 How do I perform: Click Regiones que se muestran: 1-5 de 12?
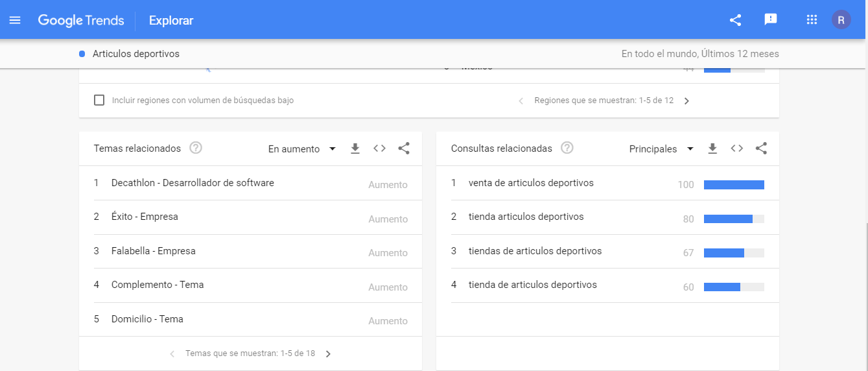[x=604, y=101]
